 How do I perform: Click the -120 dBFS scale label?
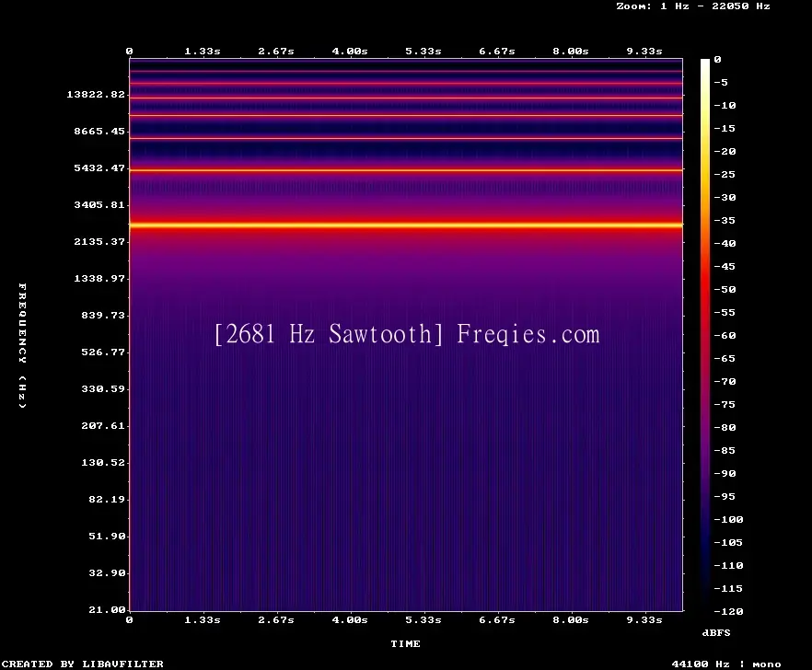728,611
